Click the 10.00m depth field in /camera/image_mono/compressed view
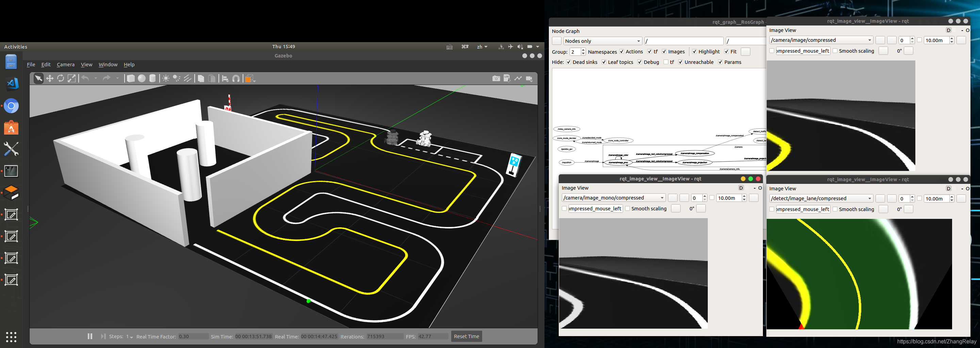Screen dimensions: 980x348 click(x=731, y=198)
